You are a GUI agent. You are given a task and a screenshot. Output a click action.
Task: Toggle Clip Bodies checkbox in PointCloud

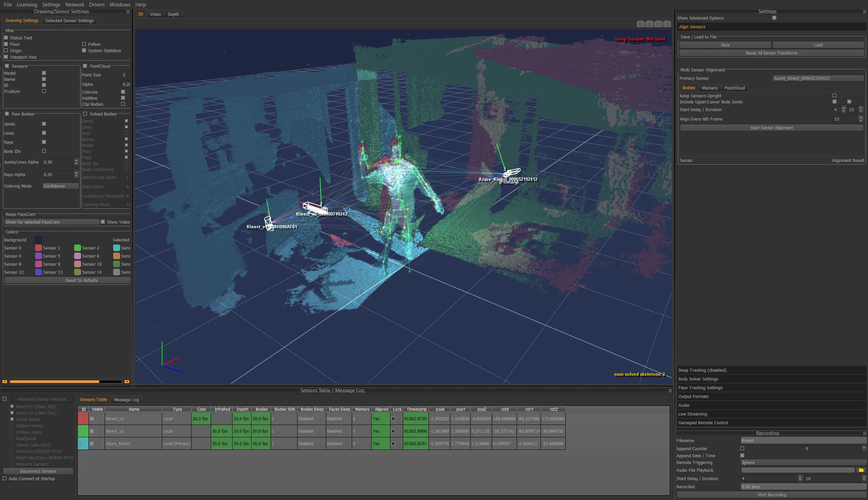123,104
